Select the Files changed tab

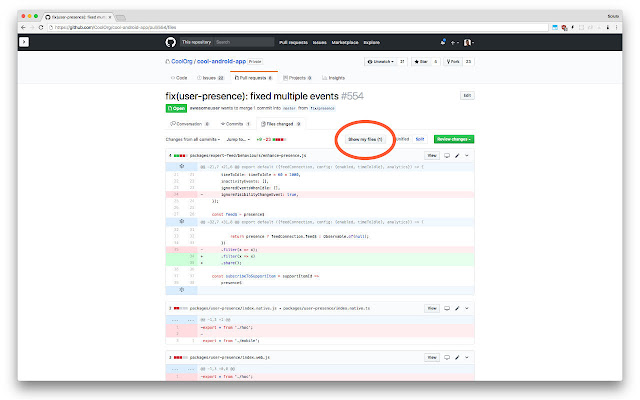(280, 124)
